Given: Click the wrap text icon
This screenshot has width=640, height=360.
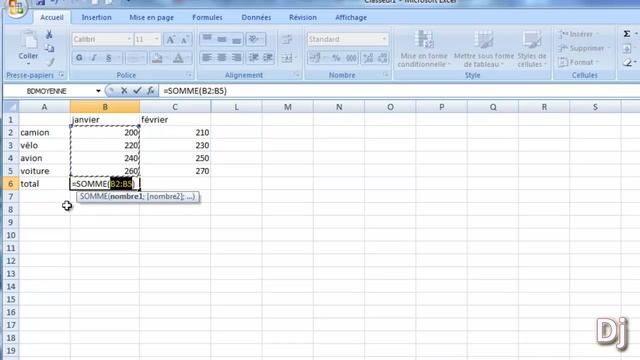Looking at the screenshot, I should point(287,39).
